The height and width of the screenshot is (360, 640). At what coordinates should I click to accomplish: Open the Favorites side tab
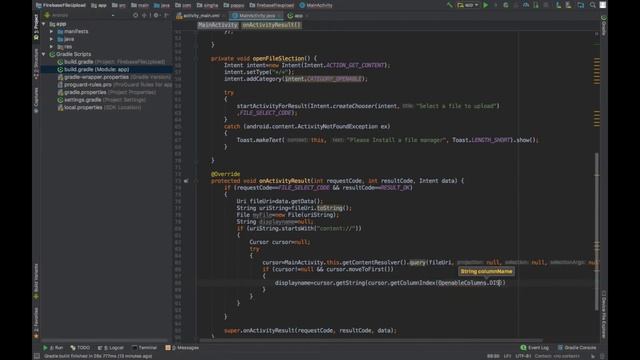[36, 322]
